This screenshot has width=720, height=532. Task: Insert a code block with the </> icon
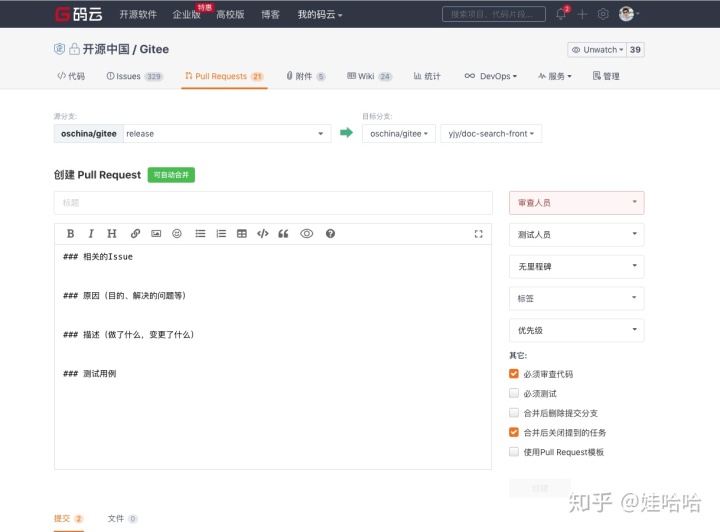point(263,234)
